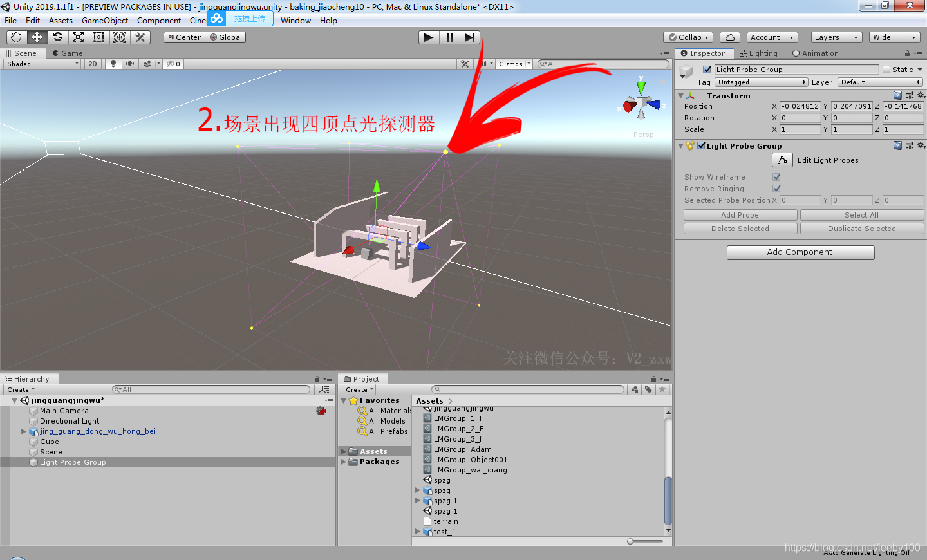The height and width of the screenshot is (560, 927).
Task: Toggle the Light Probe Group active checkbox
Action: (707, 70)
